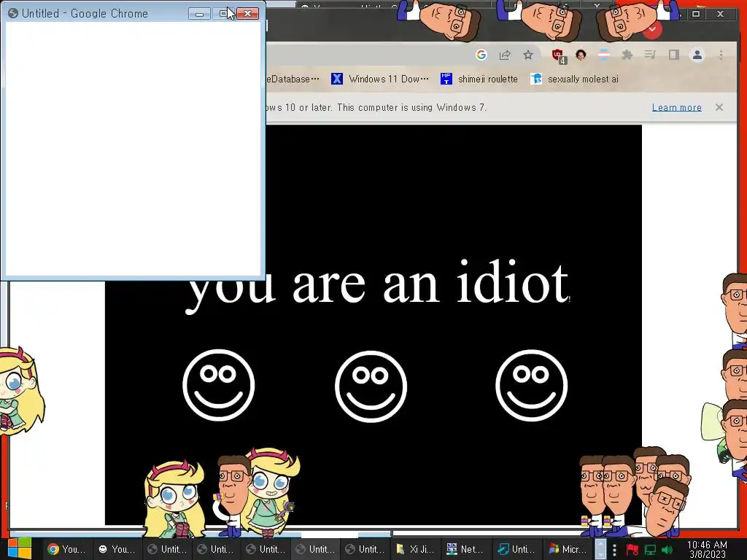Open the shimeji roulette bookmark
Viewport: 747px width, 560px height.
point(479,79)
